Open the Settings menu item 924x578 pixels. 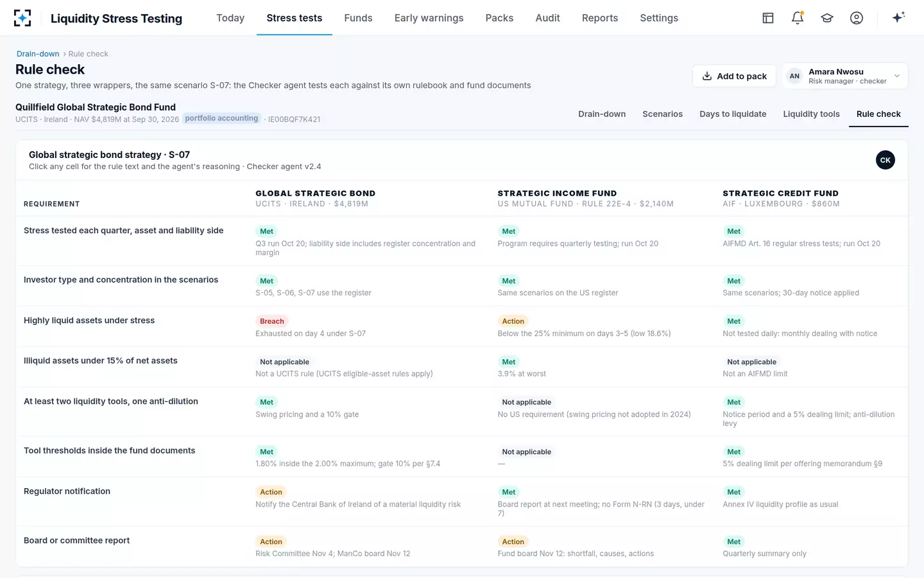659,18
